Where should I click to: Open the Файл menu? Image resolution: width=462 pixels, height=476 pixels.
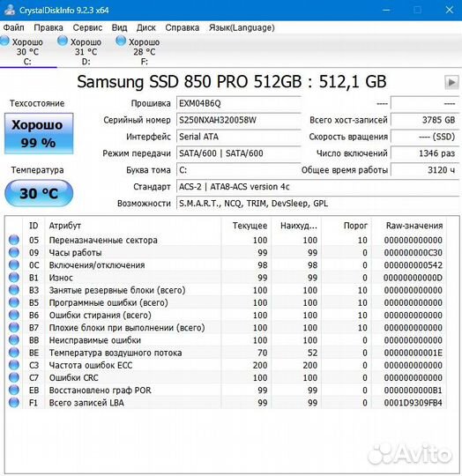tap(13, 27)
